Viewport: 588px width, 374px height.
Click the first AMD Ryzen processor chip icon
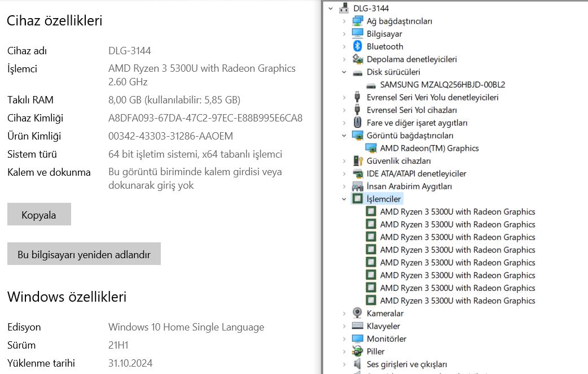[x=371, y=211]
